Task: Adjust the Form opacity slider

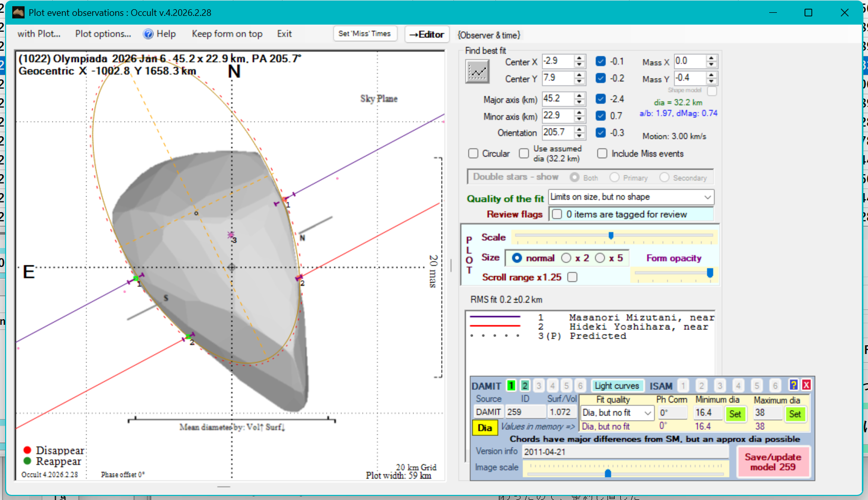Action: pos(710,273)
